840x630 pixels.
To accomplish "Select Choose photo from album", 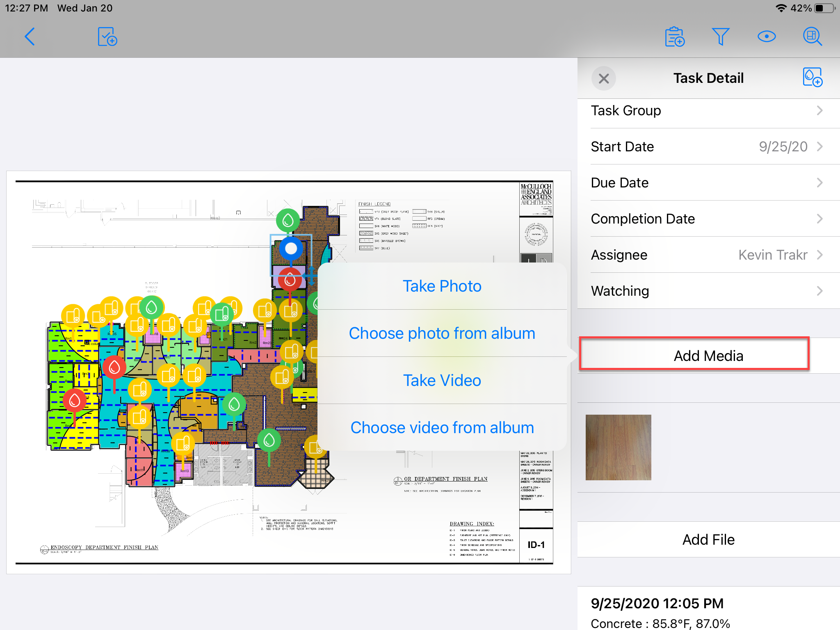I will [442, 333].
